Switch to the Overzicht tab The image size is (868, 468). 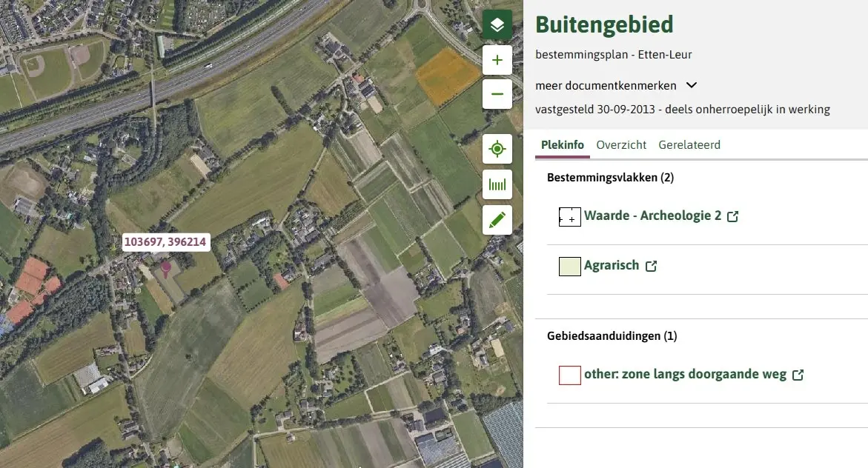click(x=621, y=145)
